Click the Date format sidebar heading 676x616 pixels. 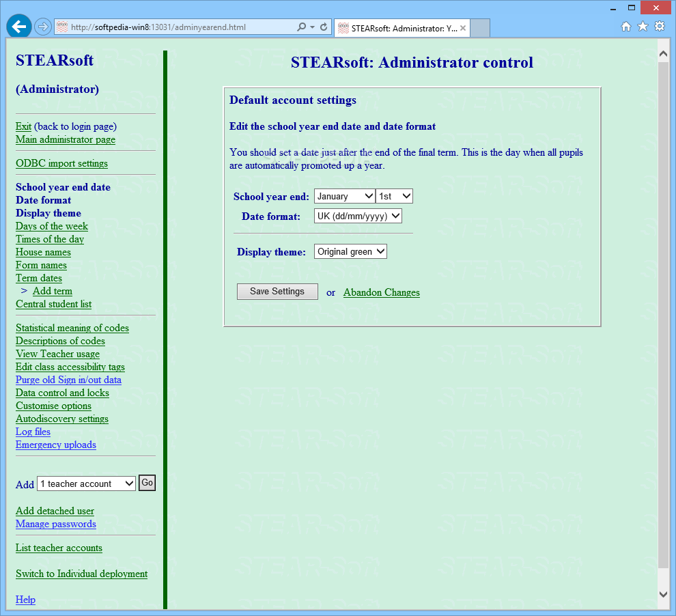(44, 200)
